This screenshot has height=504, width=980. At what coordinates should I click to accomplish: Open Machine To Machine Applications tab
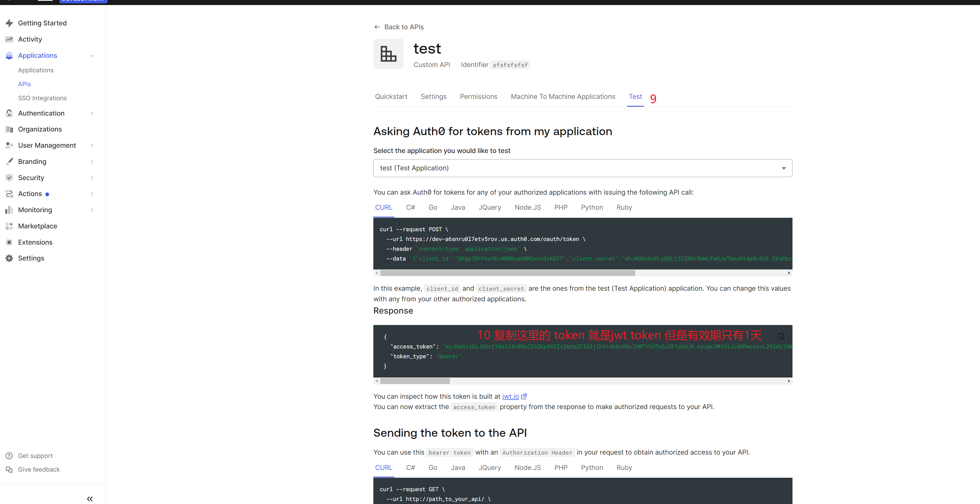pyautogui.click(x=563, y=97)
